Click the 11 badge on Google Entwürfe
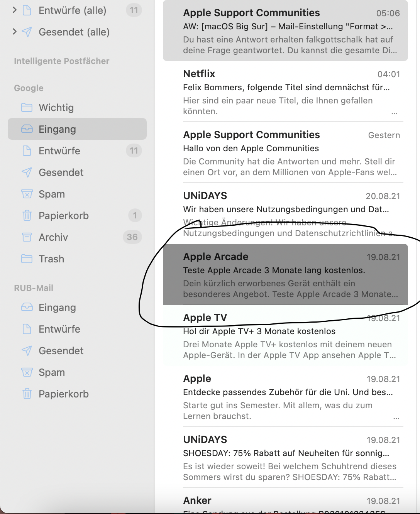The width and height of the screenshot is (420, 514). (134, 151)
